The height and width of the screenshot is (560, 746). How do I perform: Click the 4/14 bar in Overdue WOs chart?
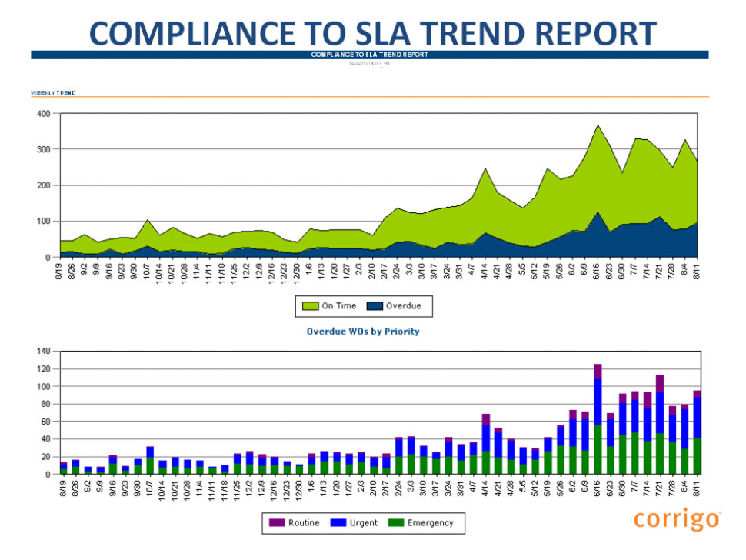(x=486, y=444)
